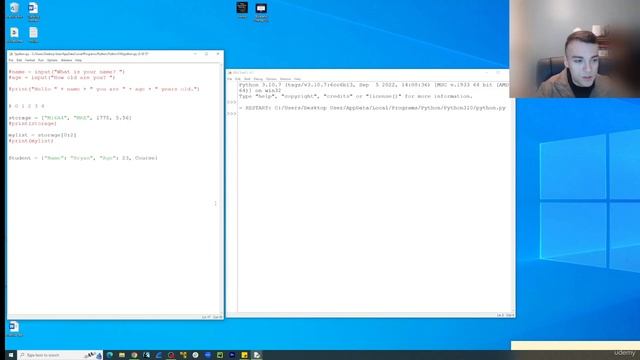Click the Ln/Col status bar of the Shell
Image resolution: width=640 pixels, height=360 pixels.
click(x=505, y=315)
